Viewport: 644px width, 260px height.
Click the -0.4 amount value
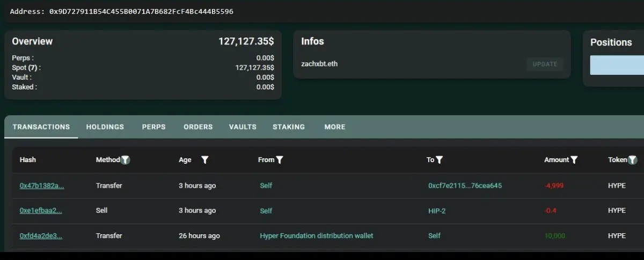(550, 211)
